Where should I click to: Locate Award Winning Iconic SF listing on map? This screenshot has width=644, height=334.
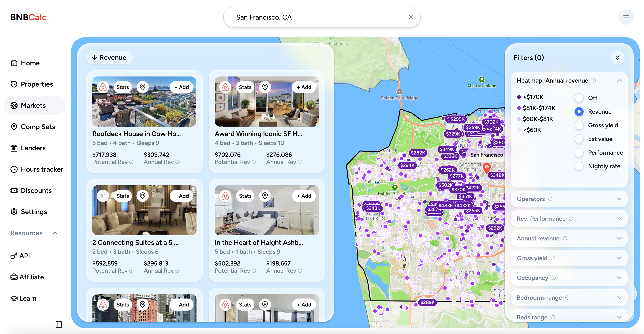coord(265,87)
